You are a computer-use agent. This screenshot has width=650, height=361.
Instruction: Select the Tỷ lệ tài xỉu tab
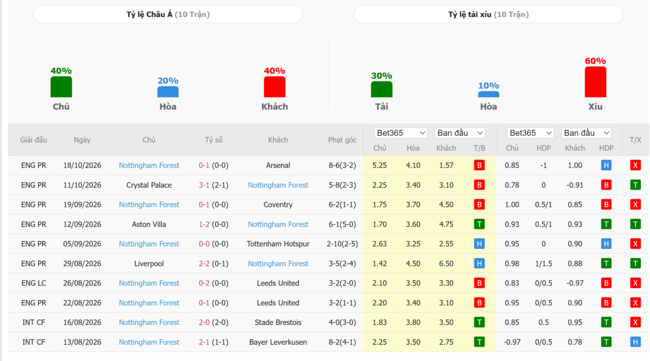click(488, 15)
